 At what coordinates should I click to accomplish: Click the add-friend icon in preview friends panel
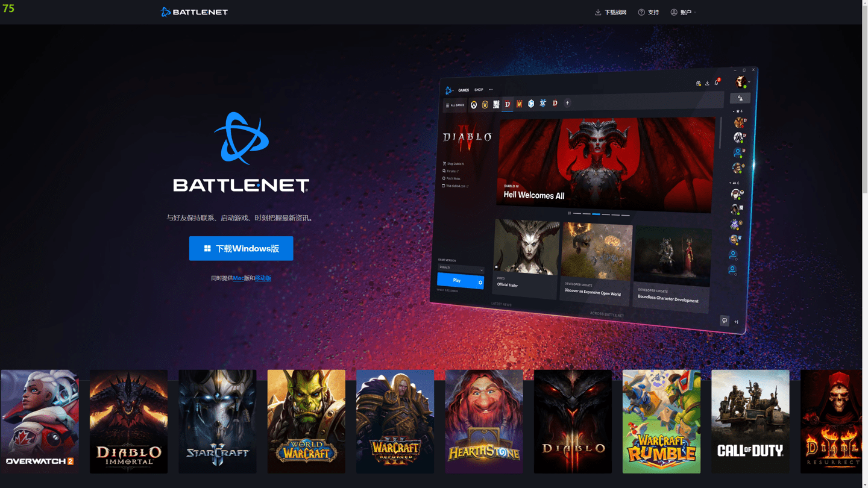[740, 98]
